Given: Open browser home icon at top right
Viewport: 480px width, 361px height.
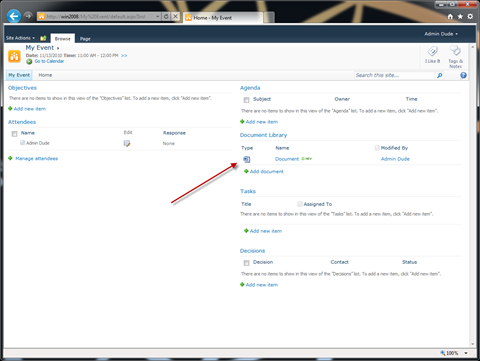Looking at the screenshot, I should (450, 16).
